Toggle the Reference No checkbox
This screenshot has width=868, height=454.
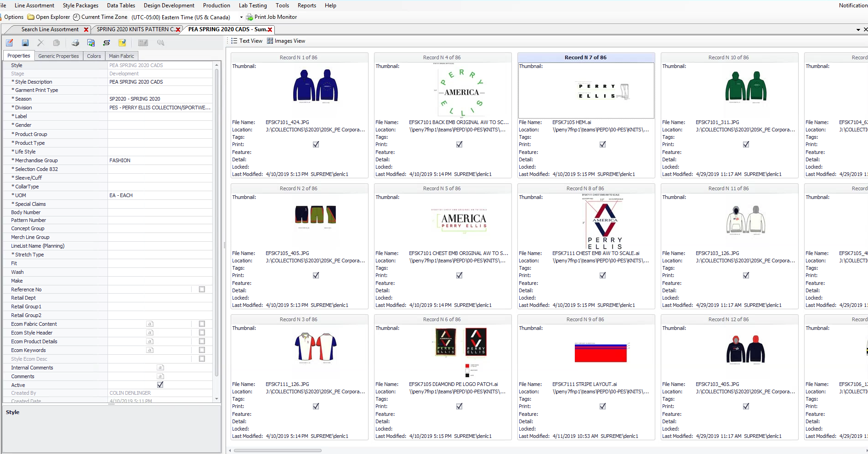[x=202, y=289]
